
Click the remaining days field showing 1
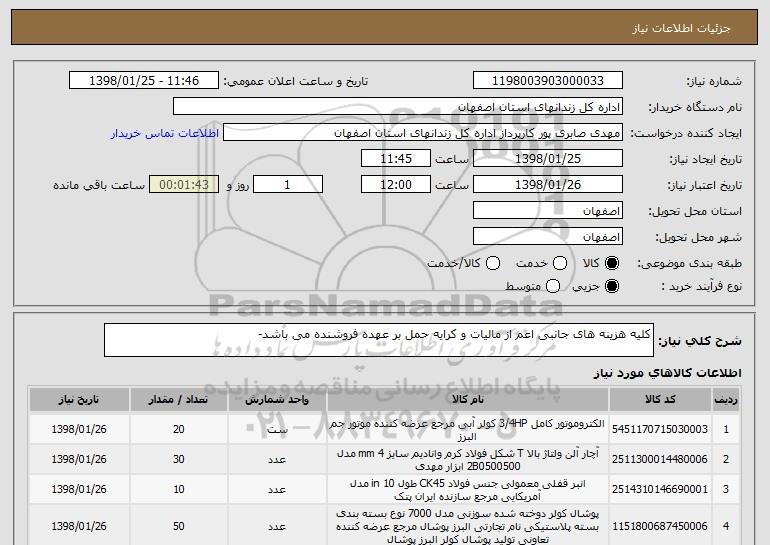(288, 185)
